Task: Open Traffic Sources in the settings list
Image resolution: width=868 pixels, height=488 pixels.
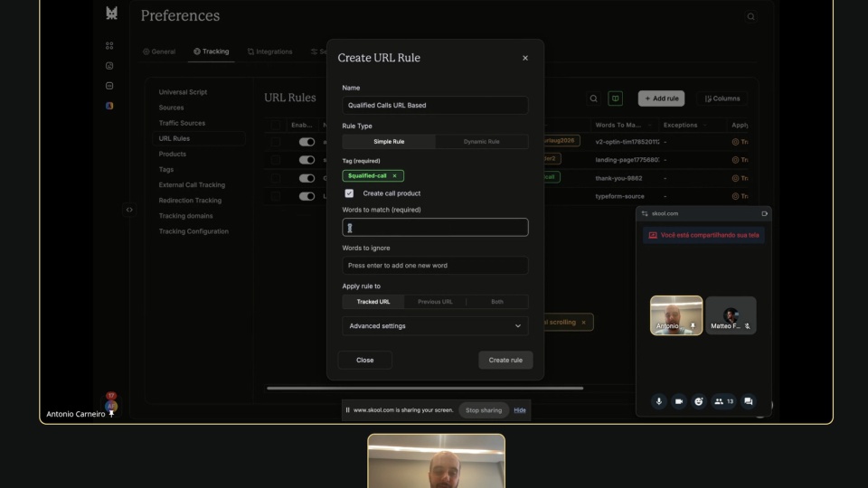Action: (x=182, y=123)
